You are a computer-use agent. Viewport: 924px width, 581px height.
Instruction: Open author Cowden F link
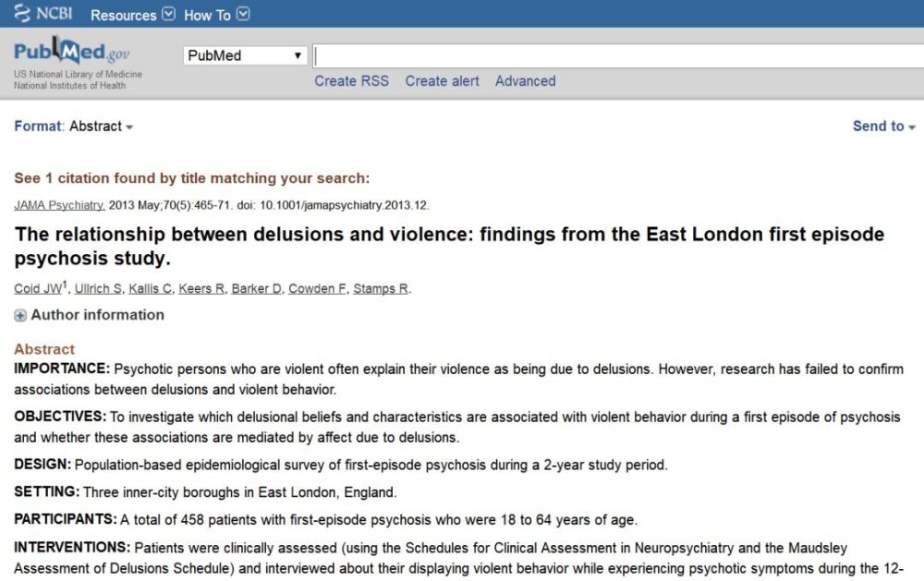pos(317,289)
